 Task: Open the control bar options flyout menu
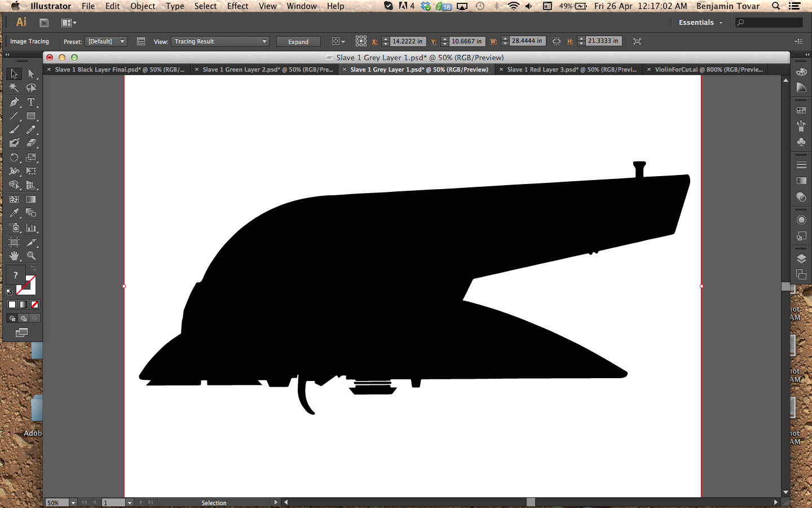coord(798,41)
